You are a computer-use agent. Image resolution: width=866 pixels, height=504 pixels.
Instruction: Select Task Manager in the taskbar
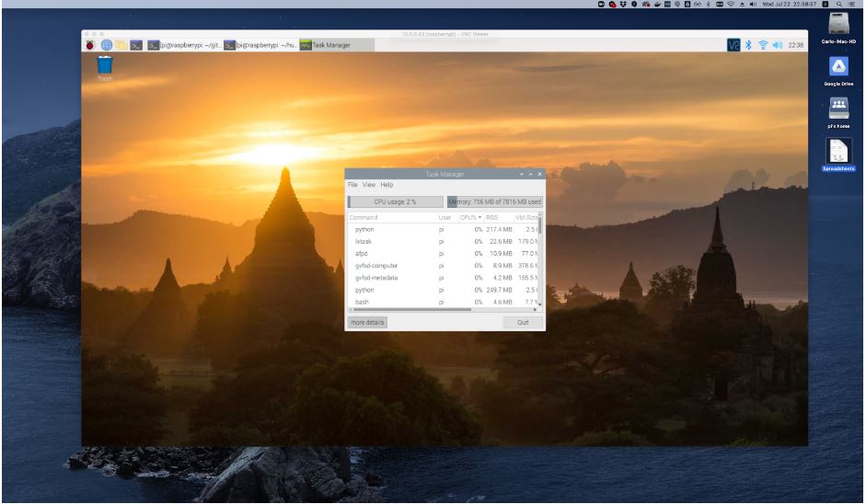pyautogui.click(x=337, y=45)
